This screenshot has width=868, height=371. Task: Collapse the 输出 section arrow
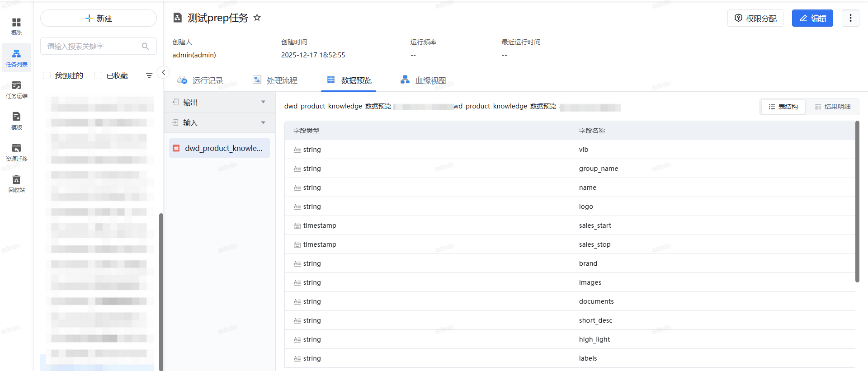(x=263, y=102)
